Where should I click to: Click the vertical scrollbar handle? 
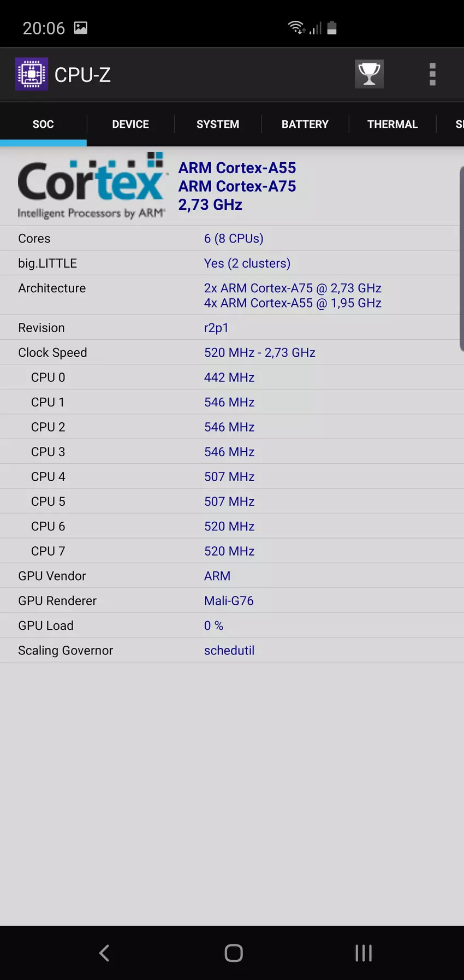(x=461, y=259)
